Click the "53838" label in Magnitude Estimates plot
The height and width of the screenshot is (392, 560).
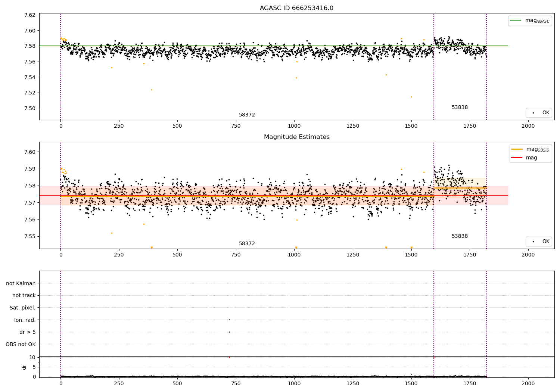[x=460, y=236]
